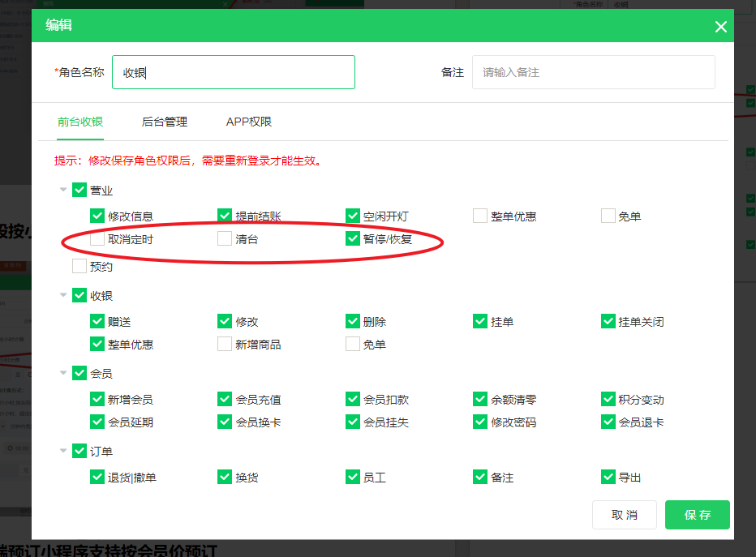Disable the 挂单关闭 permission
This screenshot has height=557, width=756.
pyautogui.click(x=608, y=322)
